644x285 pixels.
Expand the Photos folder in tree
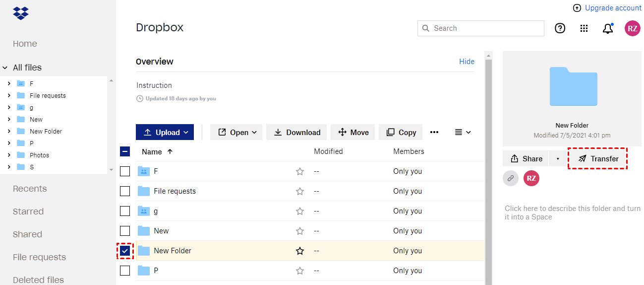point(9,155)
